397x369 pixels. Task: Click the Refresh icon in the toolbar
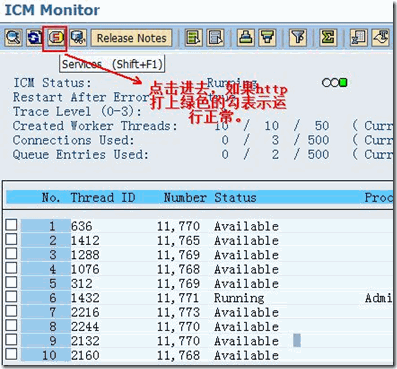(35, 38)
